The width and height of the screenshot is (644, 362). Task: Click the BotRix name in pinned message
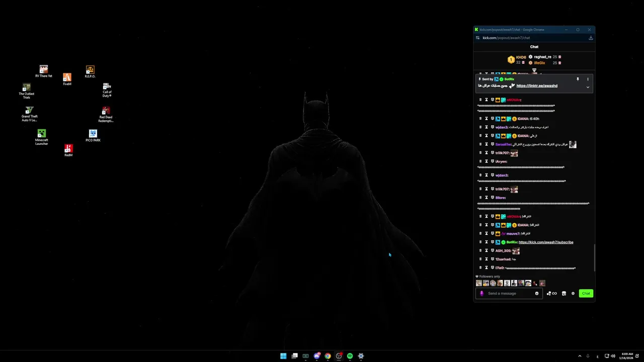click(509, 79)
